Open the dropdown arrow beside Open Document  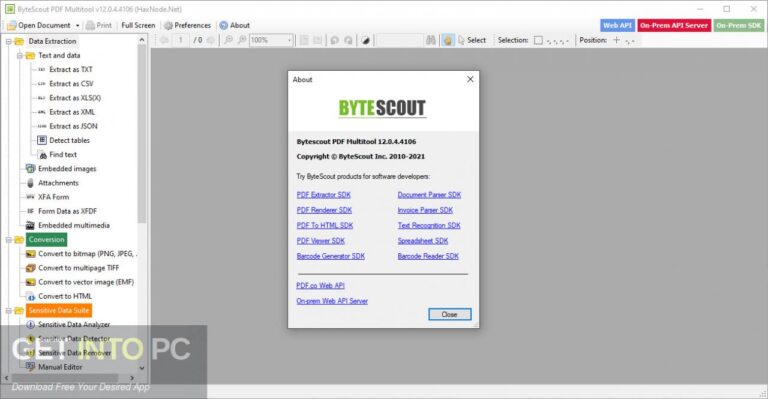(77, 25)
